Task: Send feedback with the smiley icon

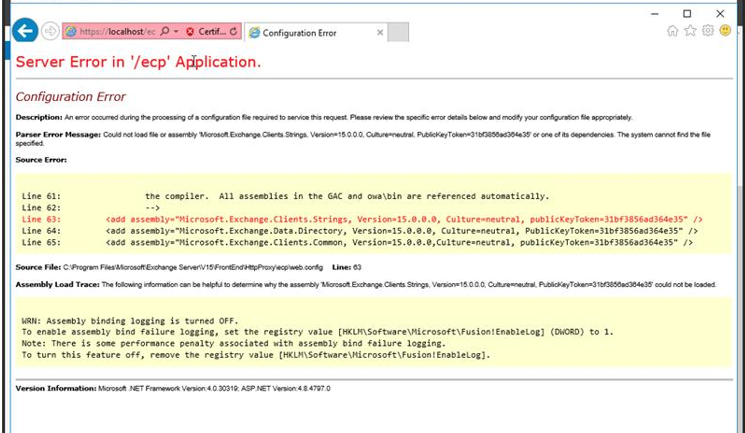Action: click(726, 31)
